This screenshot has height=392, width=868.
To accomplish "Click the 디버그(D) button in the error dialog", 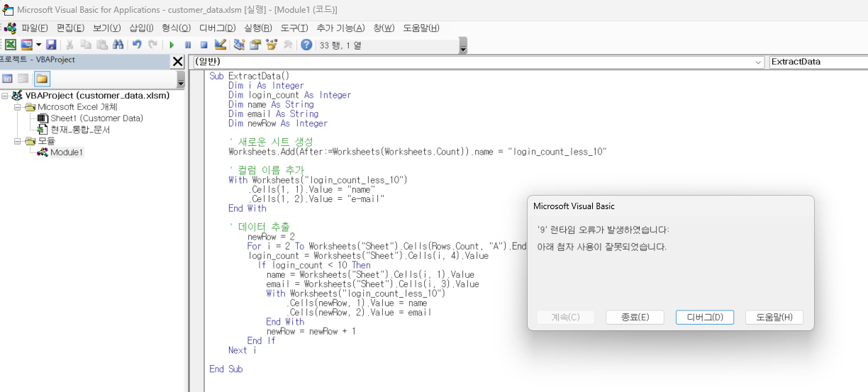I will point(705,317).
